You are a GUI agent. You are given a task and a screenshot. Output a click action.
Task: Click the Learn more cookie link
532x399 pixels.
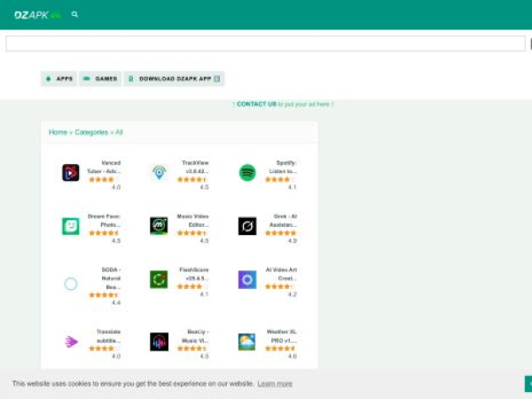275,384
